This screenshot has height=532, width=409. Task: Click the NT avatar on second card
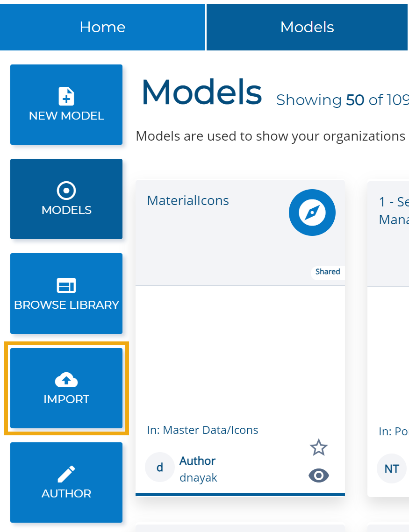(x=391, y=468)
